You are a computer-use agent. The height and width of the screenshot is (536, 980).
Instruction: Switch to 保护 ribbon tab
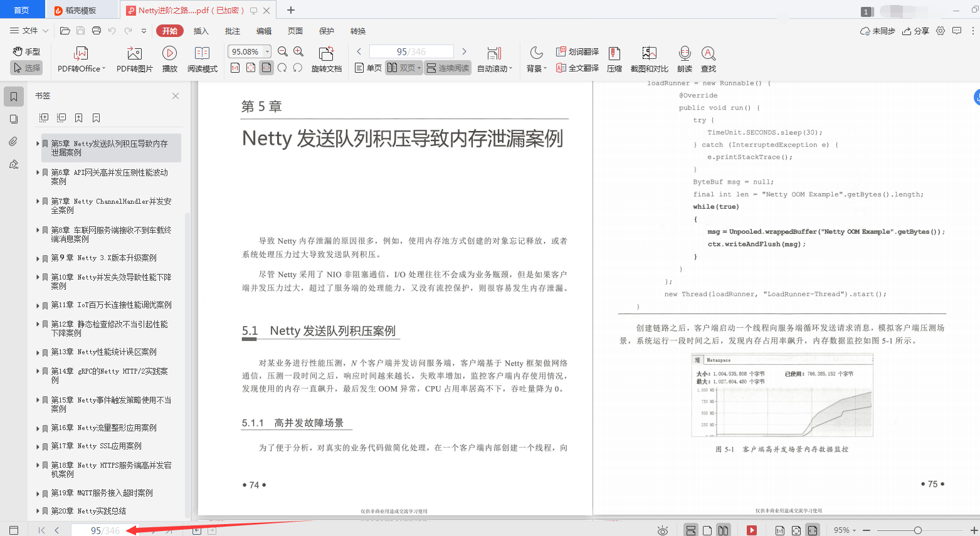click(327, 31)
